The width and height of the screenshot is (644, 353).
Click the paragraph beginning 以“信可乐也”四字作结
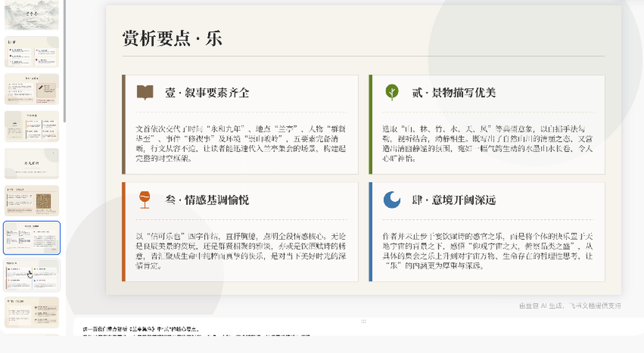pos(241,251)
